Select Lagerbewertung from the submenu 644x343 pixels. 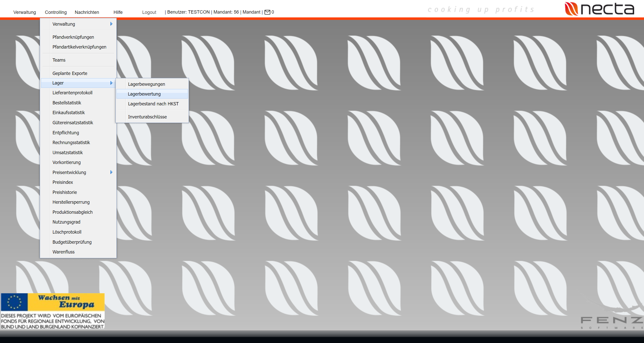[x=144, y=94]
